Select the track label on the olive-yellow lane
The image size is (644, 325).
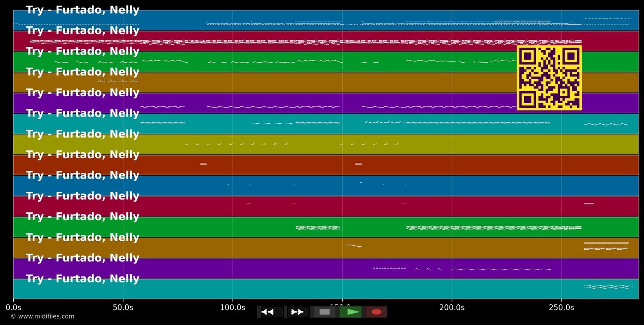click(82, 134)
